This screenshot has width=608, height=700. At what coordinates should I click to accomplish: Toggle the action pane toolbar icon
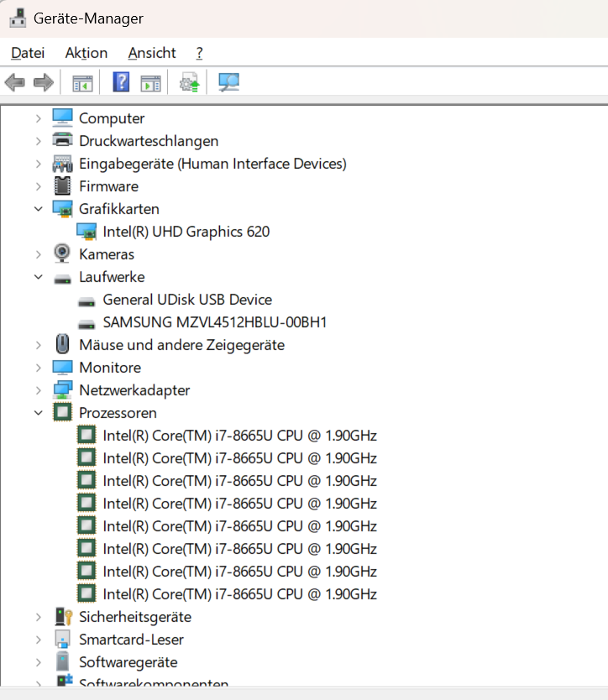150,83
